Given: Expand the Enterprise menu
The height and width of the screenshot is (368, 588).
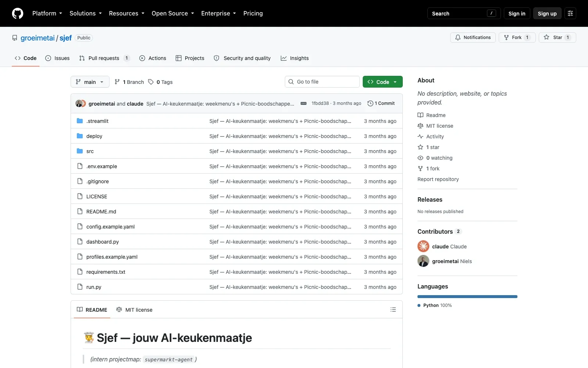Looking at the screenshot, I should tap(219, 13).
